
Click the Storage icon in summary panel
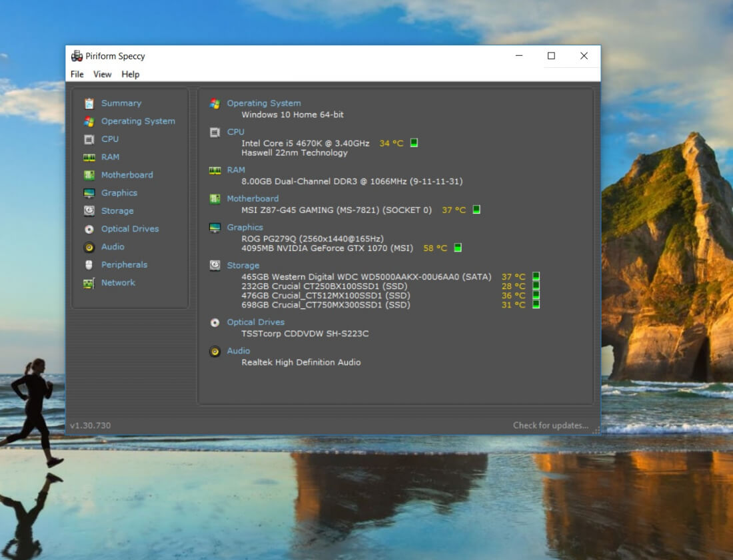[x=215, y=265]
